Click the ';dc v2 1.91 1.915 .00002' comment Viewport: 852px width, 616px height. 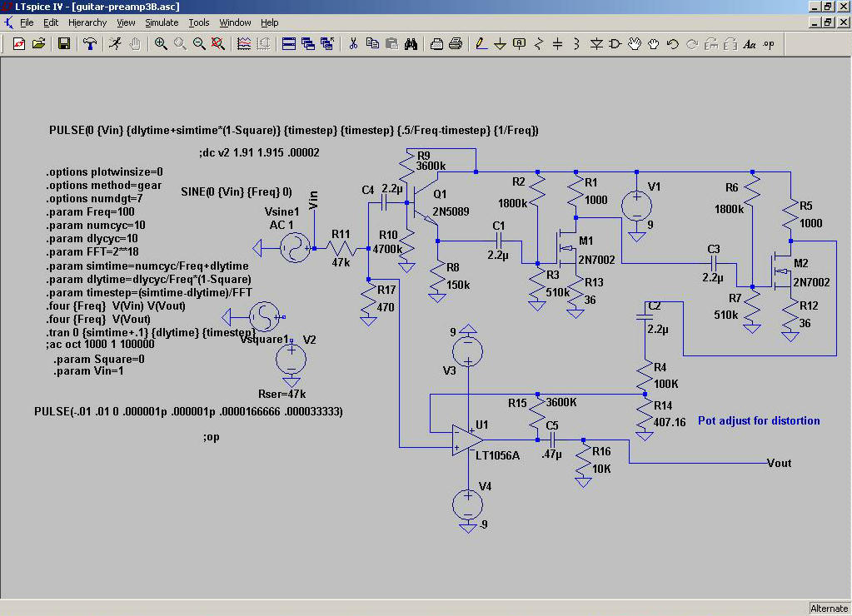tap(259, 152)
